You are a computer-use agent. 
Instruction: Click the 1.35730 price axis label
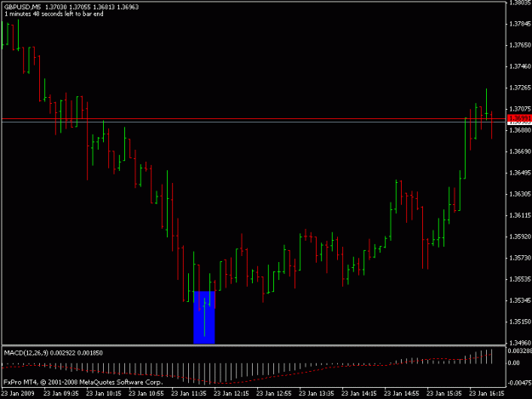(x=520, y=258)
